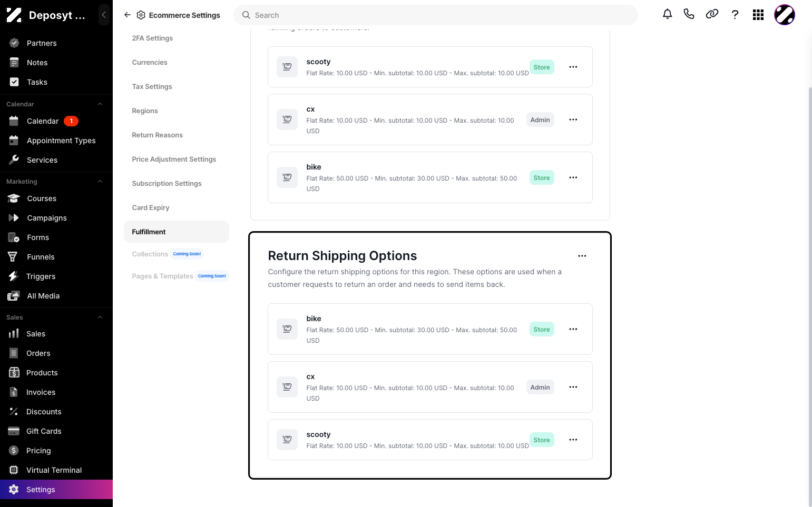Viewport: 812px width, 507px height.
Task: Click Admin badge on return cx row
Action: [x=540, y=387]
